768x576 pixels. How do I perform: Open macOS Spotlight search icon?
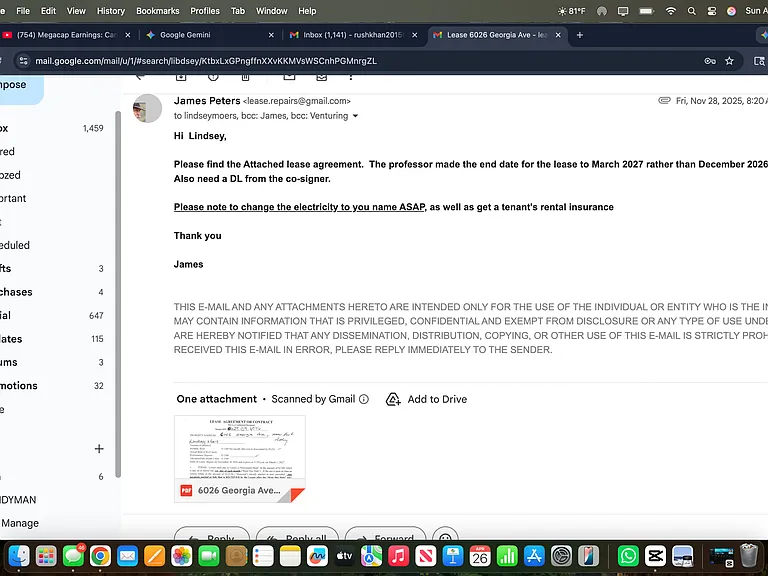(692, 11)
